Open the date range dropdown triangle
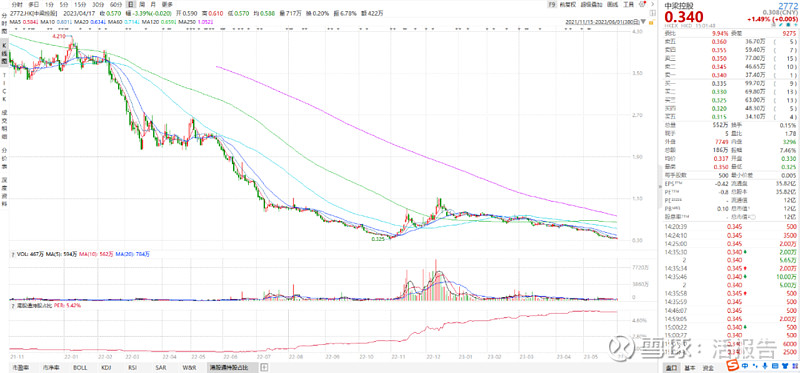The height and width of the screenshot is (373, 800). [x=643, y=21]
